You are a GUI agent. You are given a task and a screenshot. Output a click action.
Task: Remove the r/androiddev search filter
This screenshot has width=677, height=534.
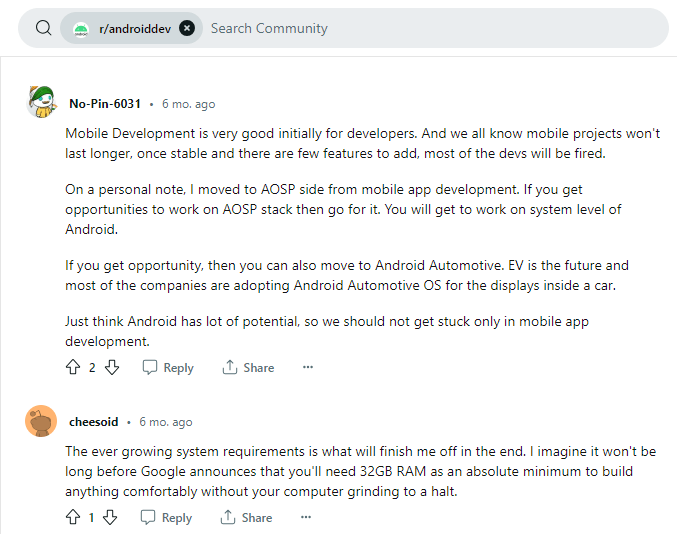187,28
